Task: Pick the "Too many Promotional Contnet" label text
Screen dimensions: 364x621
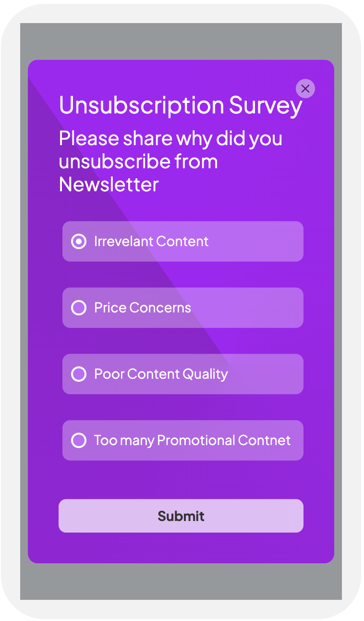Action: (x=192, y=441)
